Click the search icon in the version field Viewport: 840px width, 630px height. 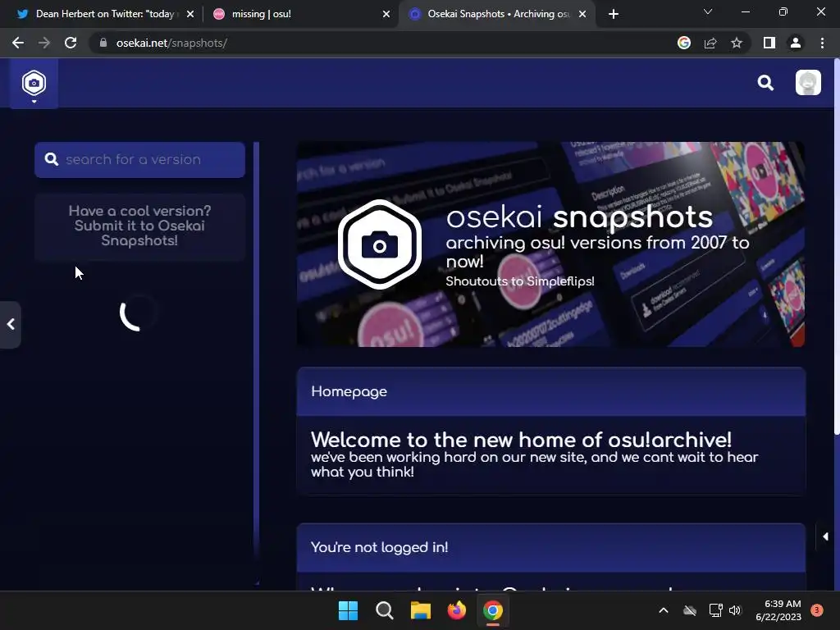point(52,160)
